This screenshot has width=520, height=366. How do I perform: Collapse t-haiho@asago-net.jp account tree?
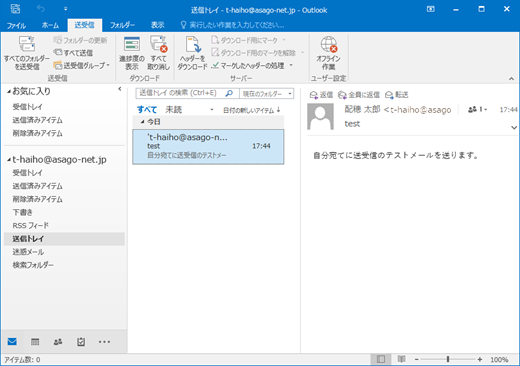tap(9, 160)
